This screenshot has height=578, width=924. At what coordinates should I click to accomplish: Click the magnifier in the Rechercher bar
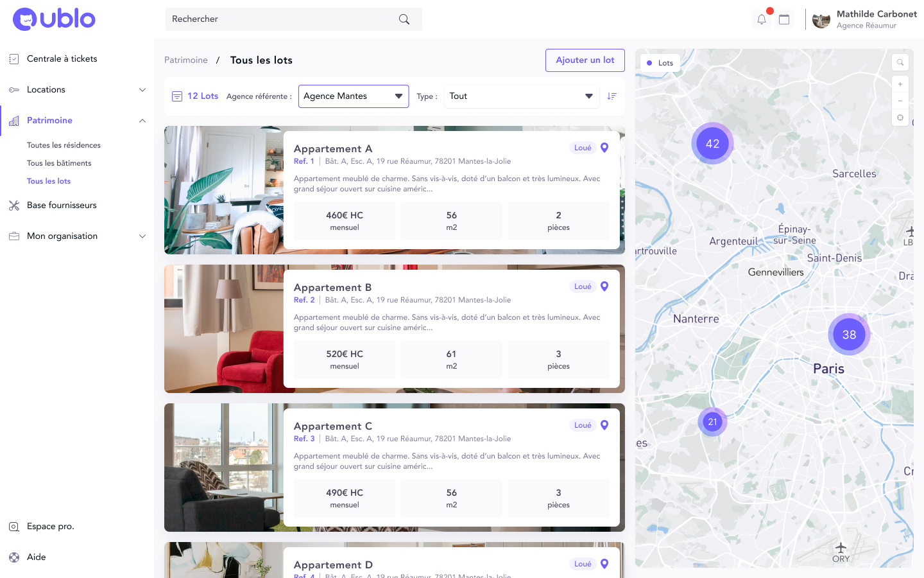click(x=404, y=19)
